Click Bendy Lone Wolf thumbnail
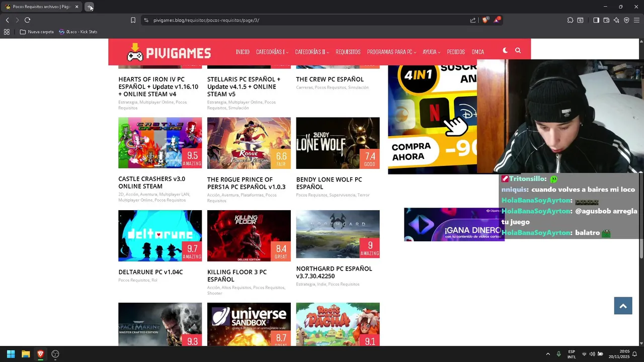Viewport: 644px width, 362px height. coord(338,143)
